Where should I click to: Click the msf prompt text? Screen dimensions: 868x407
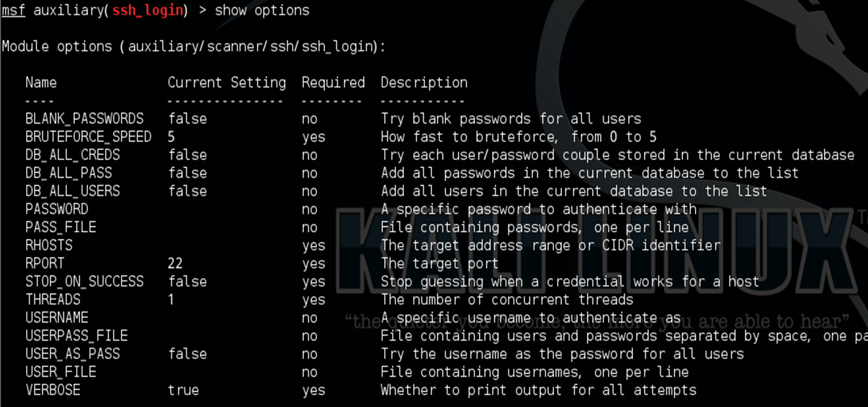[13, 11]
